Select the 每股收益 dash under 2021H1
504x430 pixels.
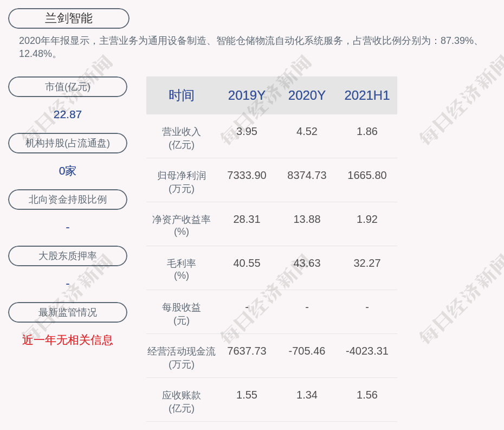tap(367, 307)
